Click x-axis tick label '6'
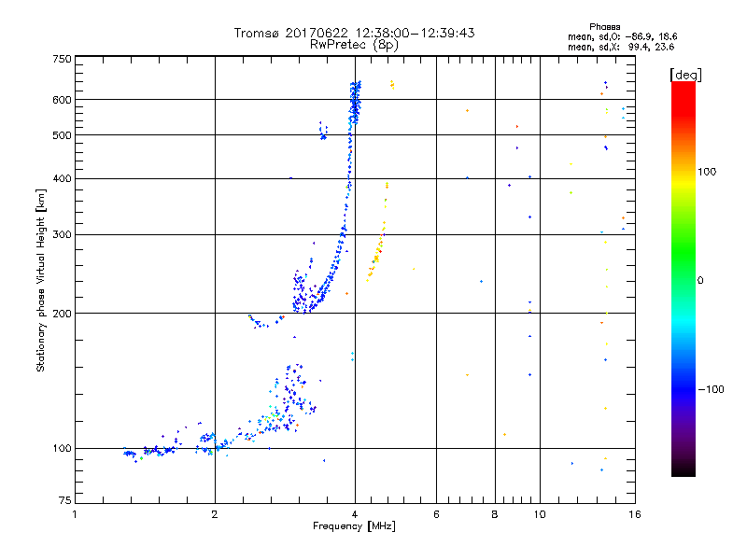The image size is (747, 560). click(x=436, y=514)
